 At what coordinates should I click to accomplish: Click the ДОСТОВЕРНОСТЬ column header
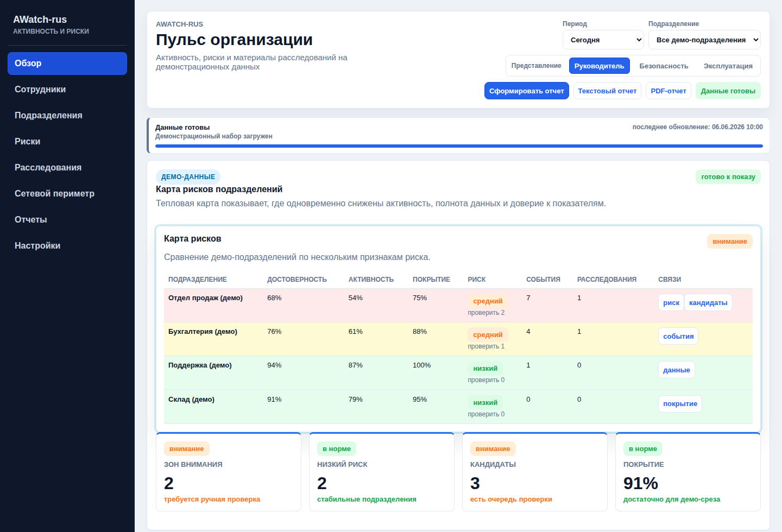pyautogui.click(x=297, y=279)
